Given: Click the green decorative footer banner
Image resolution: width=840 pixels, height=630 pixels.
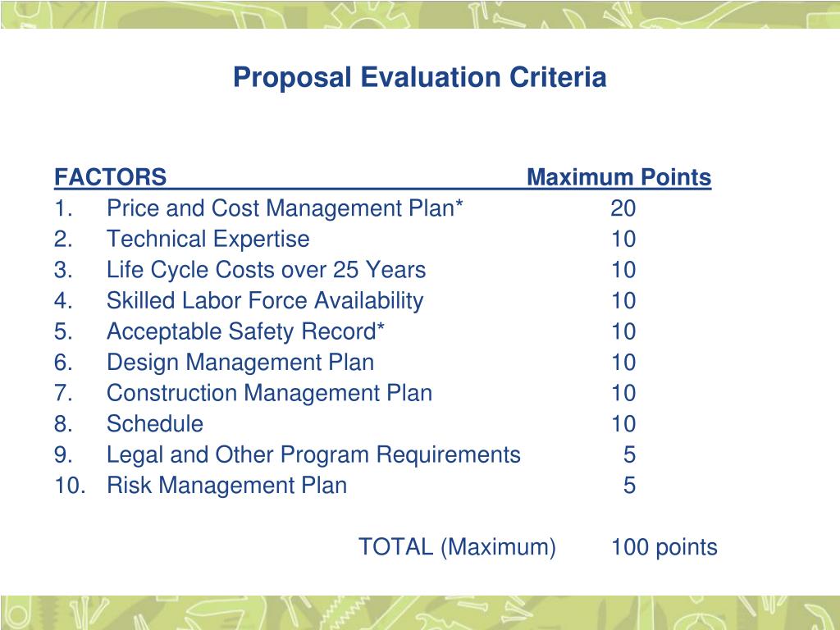Looking at the screenshot, I should 420,612.
